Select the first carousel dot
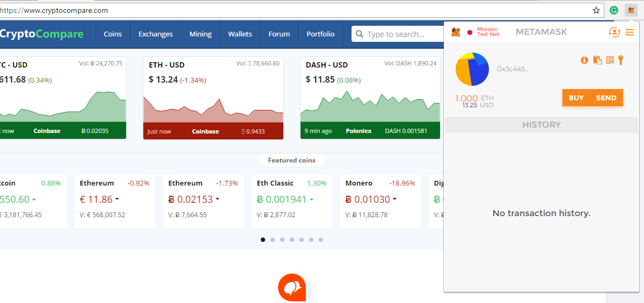The width and height of the screenshot is (644, 303). click(263, 240)
